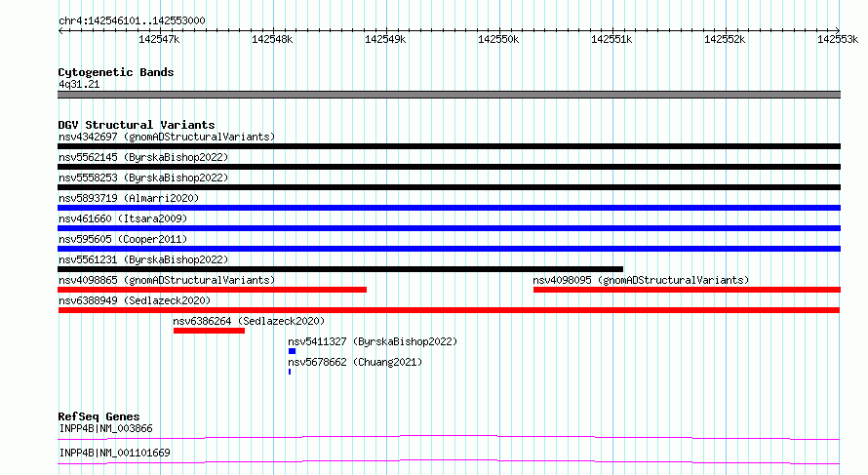
Task: Click the 142550k ruler mark
Action: (498, 39)
